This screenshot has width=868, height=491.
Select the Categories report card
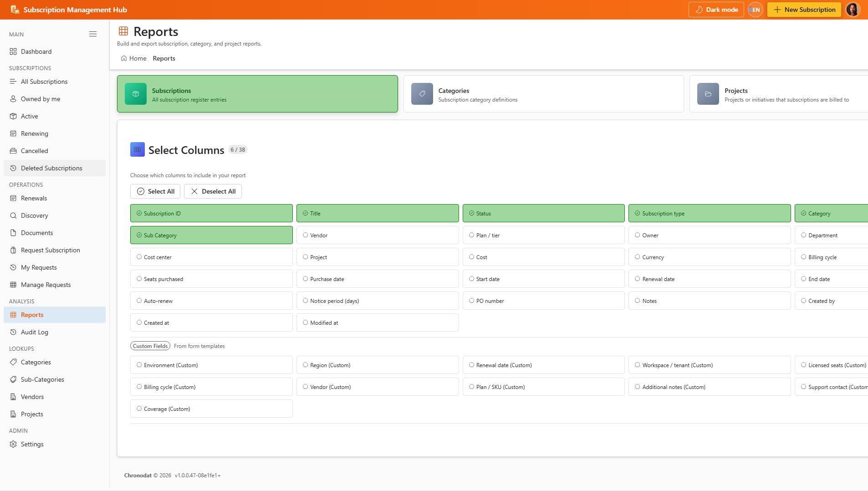pyautogui.click(x=544, y=94)
